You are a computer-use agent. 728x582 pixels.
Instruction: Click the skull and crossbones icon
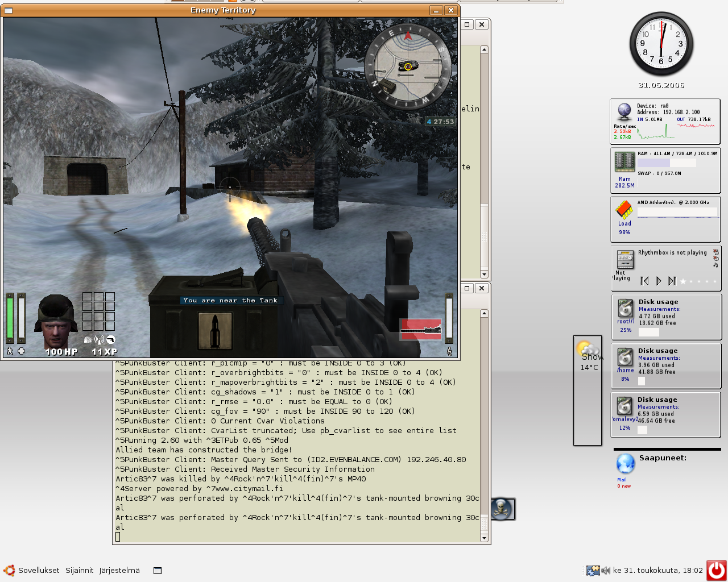click(x=502, y=509)
